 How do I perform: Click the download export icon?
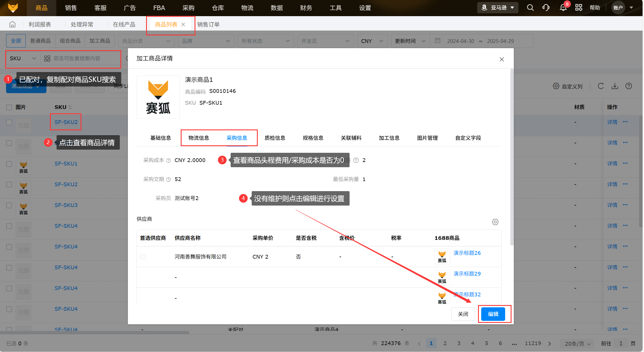pos(615,86)
